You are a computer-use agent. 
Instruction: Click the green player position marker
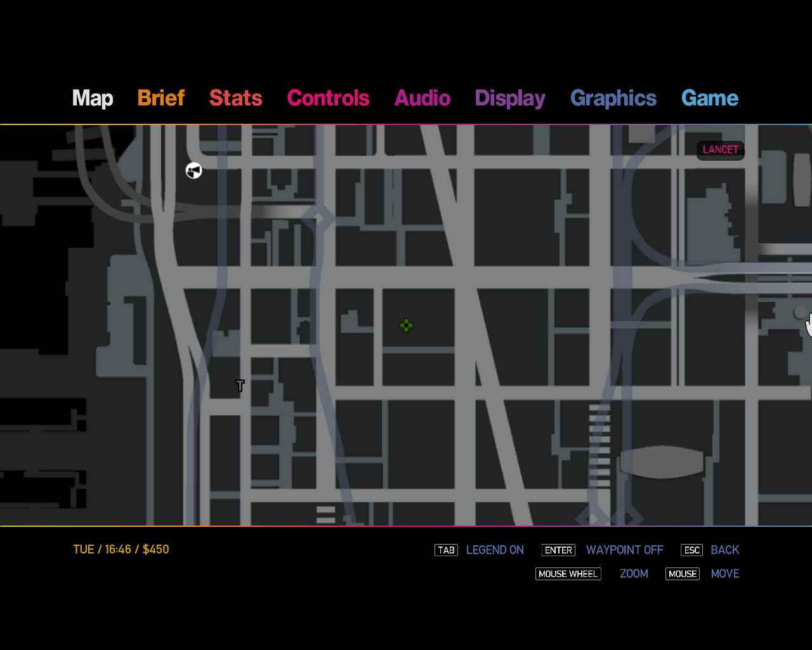tap(406, 326)
